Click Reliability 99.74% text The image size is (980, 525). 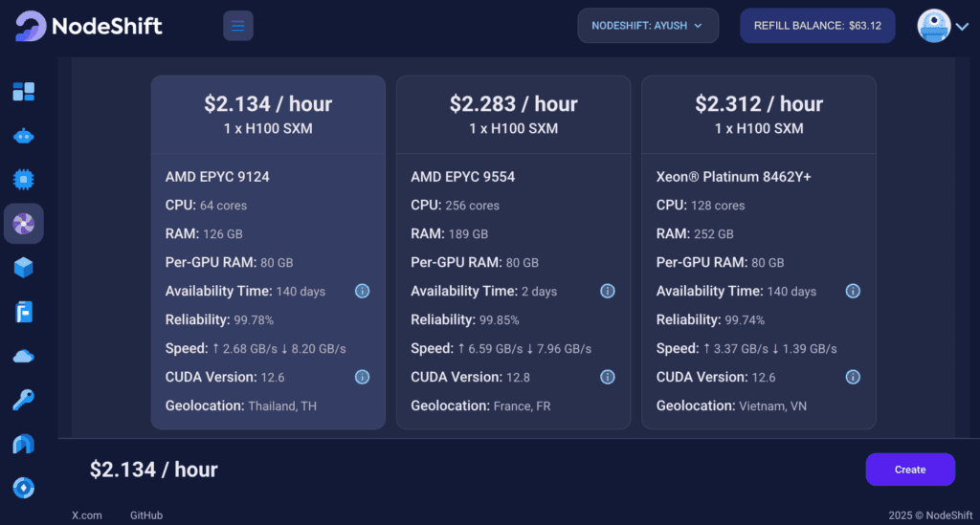711,319
